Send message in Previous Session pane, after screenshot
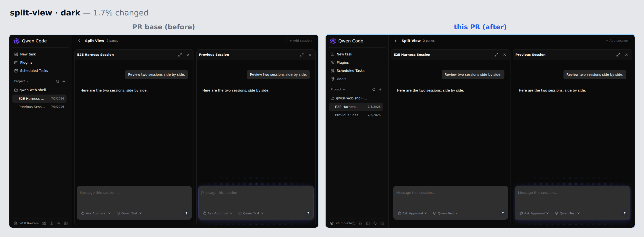644x237 pixels. click(x=625, y=213)
